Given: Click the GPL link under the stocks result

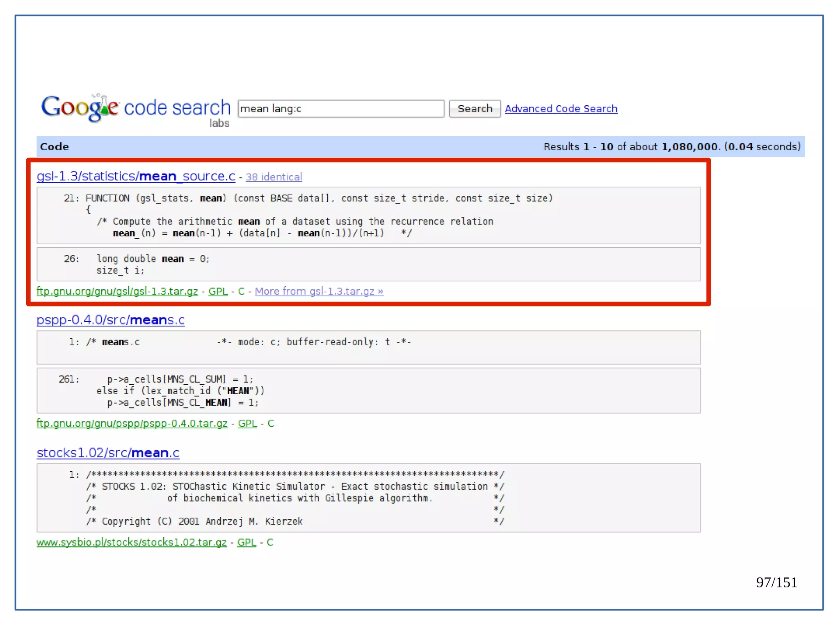Looking at the screenshot, I should tap(247, 542).
